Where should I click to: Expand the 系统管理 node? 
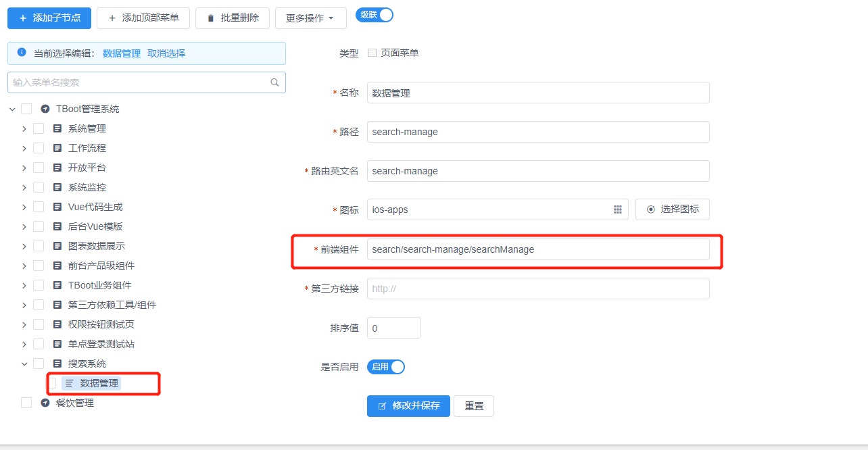(x=24, y=128)
